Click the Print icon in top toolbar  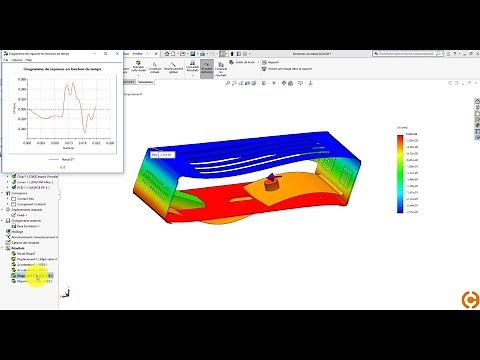202,54
